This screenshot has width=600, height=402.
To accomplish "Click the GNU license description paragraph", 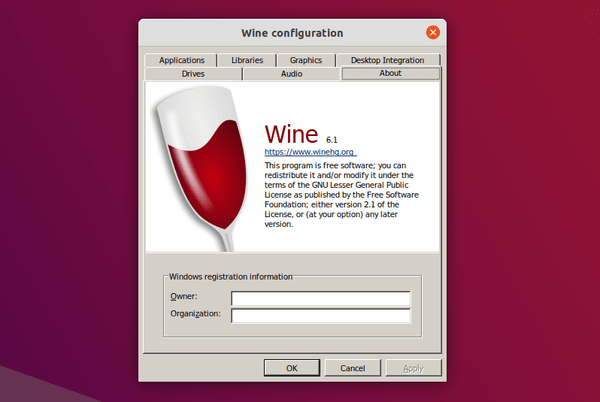I will point(341,195).
